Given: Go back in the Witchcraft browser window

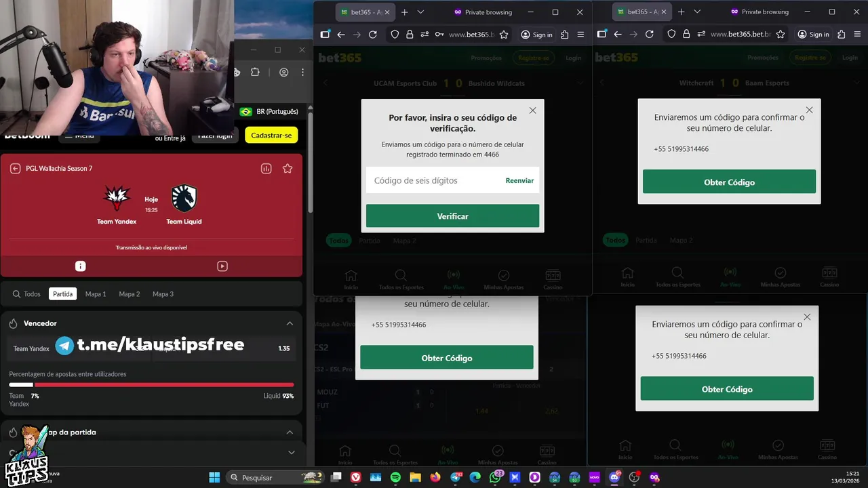Looking at the screenshot, I should click(618, 35).
